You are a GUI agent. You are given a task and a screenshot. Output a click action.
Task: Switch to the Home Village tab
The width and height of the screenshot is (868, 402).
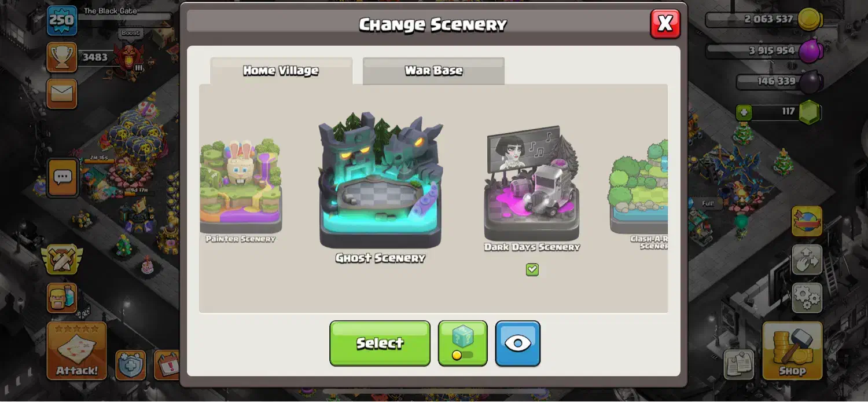tap(281, 71)
